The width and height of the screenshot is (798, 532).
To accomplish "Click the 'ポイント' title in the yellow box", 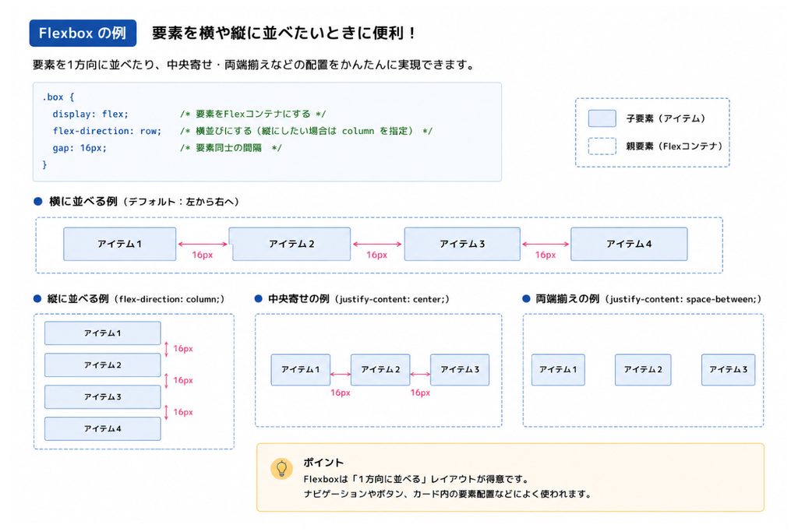I will [323, 463].
